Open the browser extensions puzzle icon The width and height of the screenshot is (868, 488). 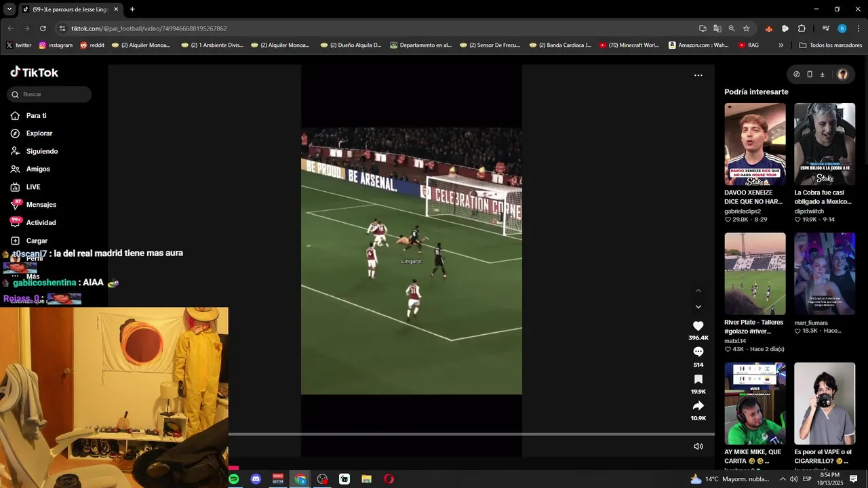click(802, 28)
